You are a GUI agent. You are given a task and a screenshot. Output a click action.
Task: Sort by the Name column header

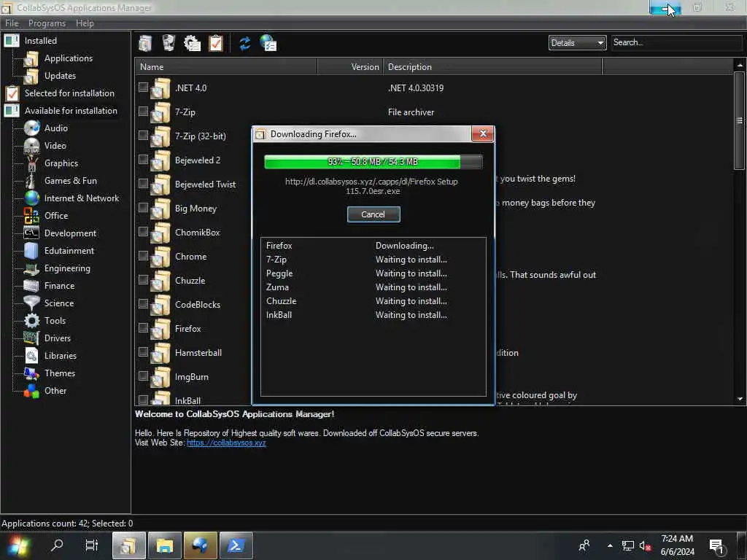click(x=226, y=67)
